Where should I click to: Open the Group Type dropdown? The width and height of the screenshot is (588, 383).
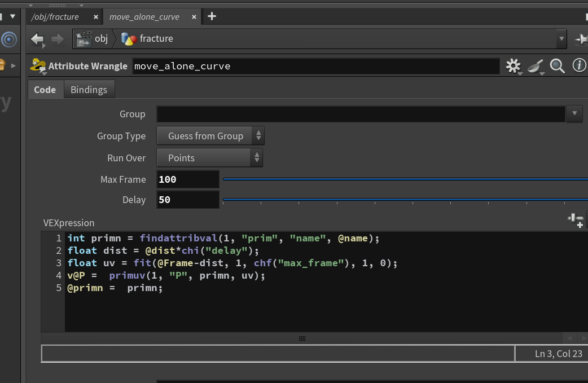[210, 136]
